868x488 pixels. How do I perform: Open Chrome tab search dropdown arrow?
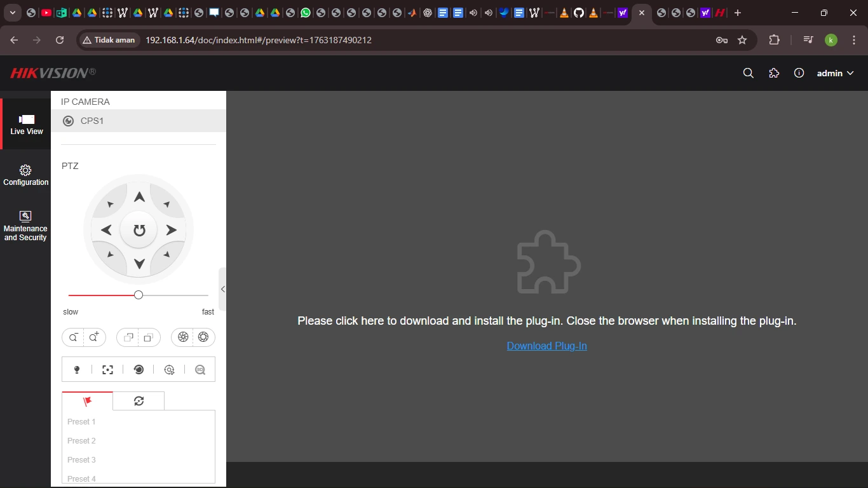click(x=13, y=13)
